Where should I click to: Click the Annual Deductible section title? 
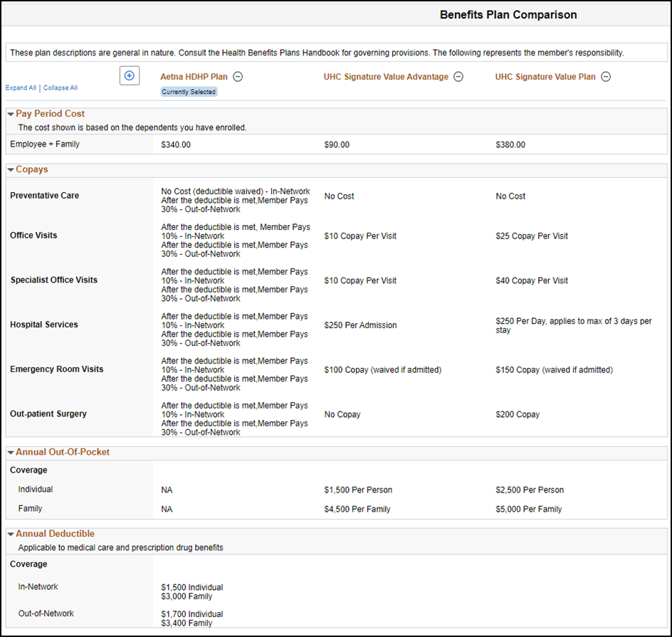click(x=55, y=534)
